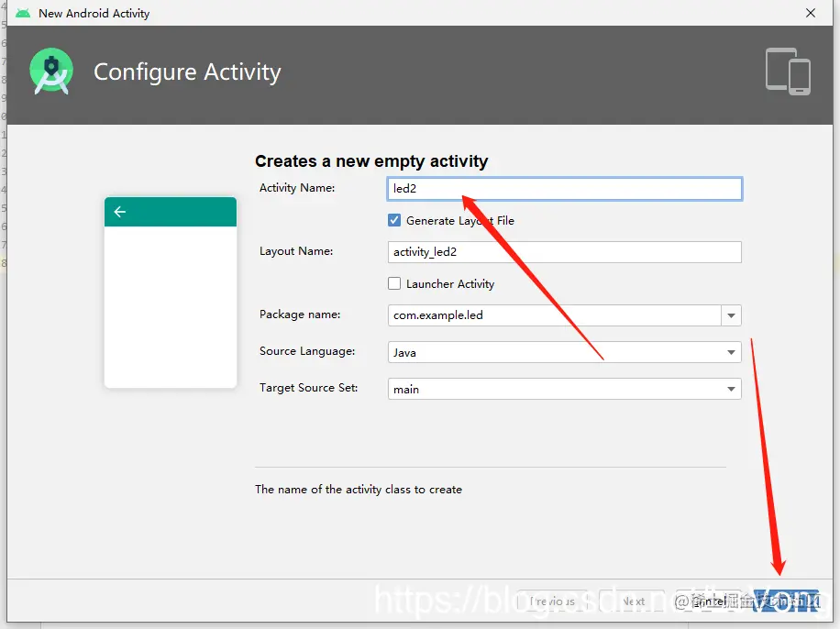Screen dimensions: 840x629
Task: Click the Layout Name field with activity_led2
Action: 565,252
